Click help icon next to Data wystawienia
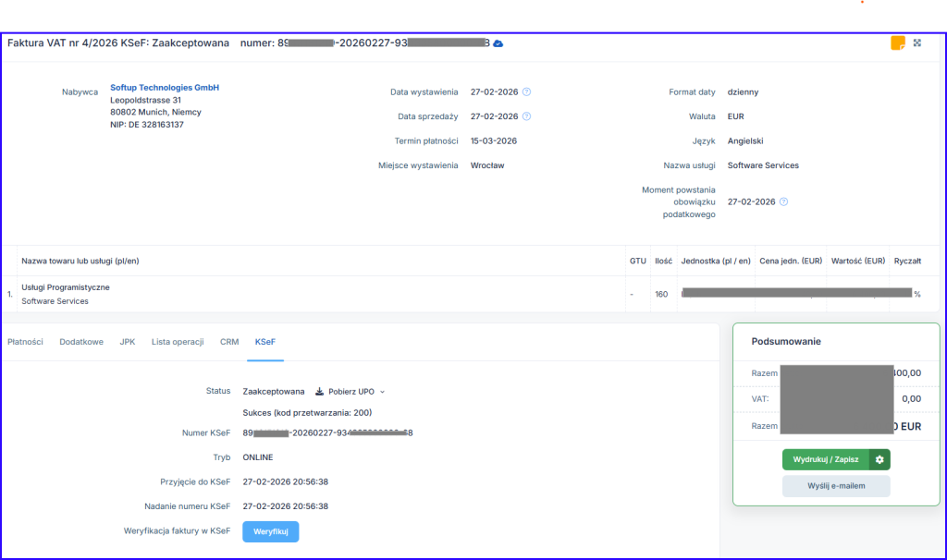This screenshot has width=947, height=560. [x=526, y=92]
